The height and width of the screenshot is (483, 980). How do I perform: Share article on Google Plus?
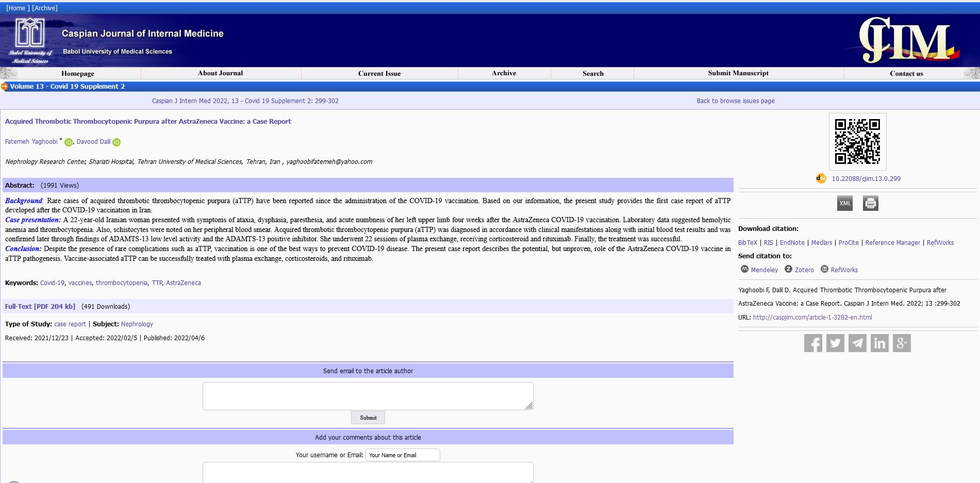tap(902, 343)
